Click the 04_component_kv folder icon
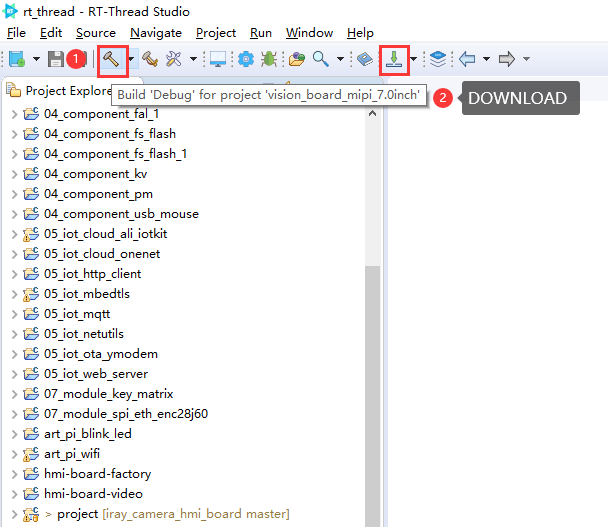 [31, 174]
